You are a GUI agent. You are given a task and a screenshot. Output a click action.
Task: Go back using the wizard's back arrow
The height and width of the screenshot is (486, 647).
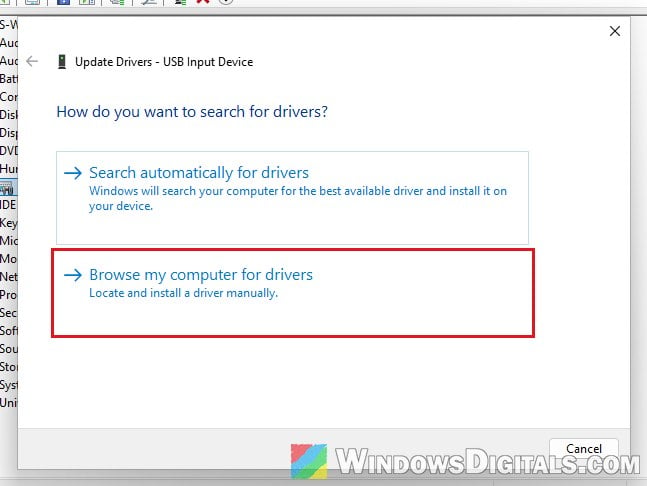[x=32, y=61]
